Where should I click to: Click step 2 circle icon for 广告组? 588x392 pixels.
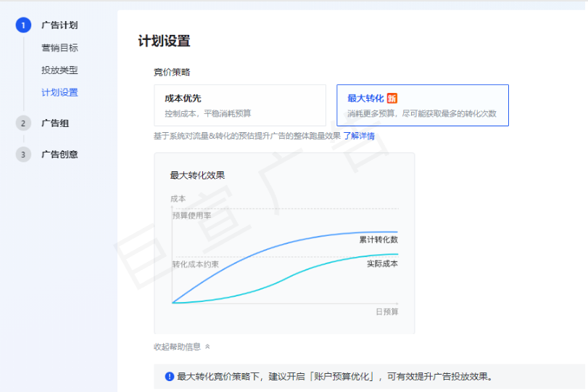coord(23,123)
